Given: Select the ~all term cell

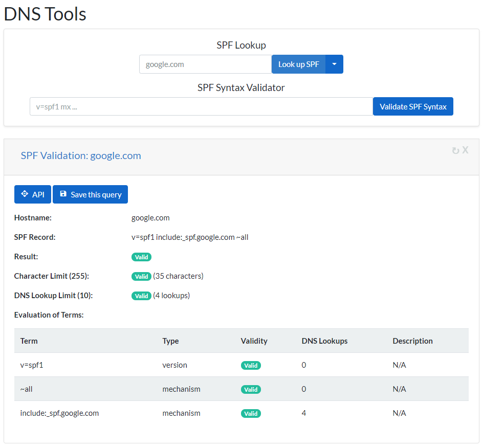Looking at the screenshot, I should 27,389.
